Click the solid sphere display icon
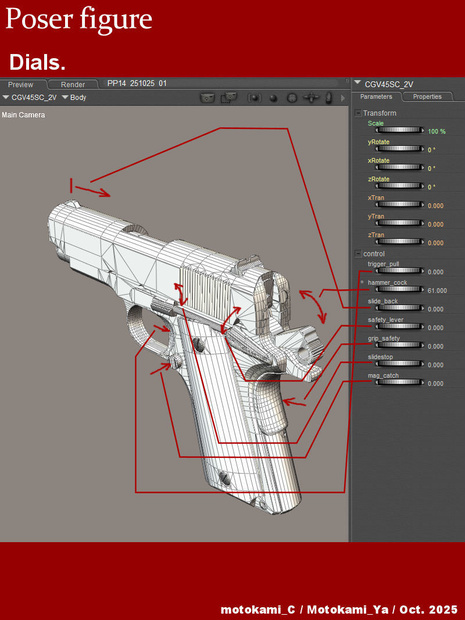This screenshot has height=620, width=465. (273, 98)
